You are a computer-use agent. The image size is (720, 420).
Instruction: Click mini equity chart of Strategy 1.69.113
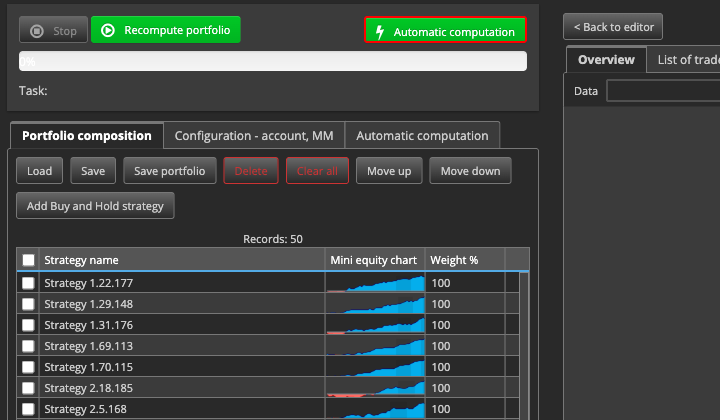(x=375, y=346)
